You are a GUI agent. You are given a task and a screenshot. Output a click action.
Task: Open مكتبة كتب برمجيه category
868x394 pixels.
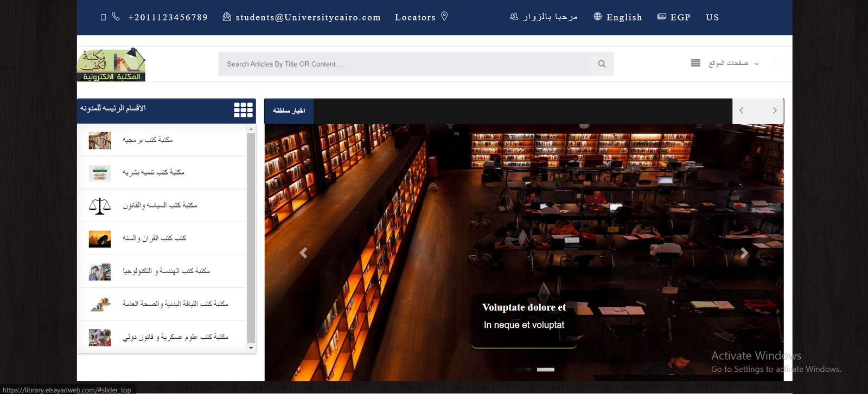[148, 140]
